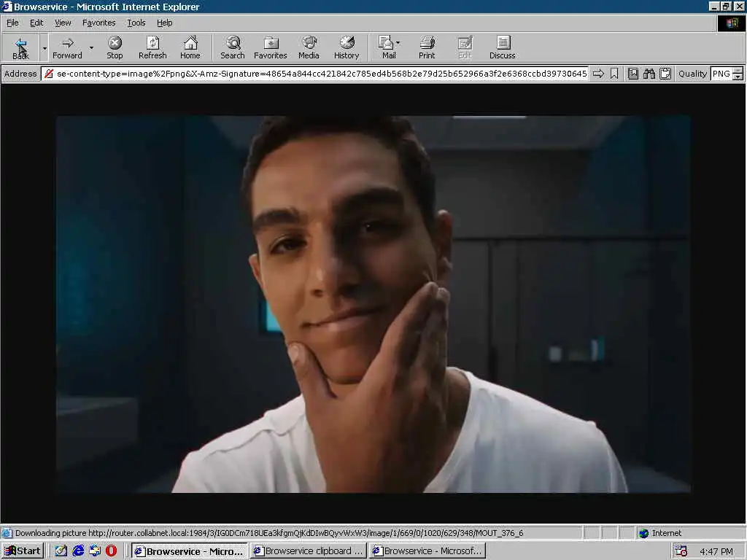Stop the page from loading
Screen dimensions: 747x560
[115, 47]
